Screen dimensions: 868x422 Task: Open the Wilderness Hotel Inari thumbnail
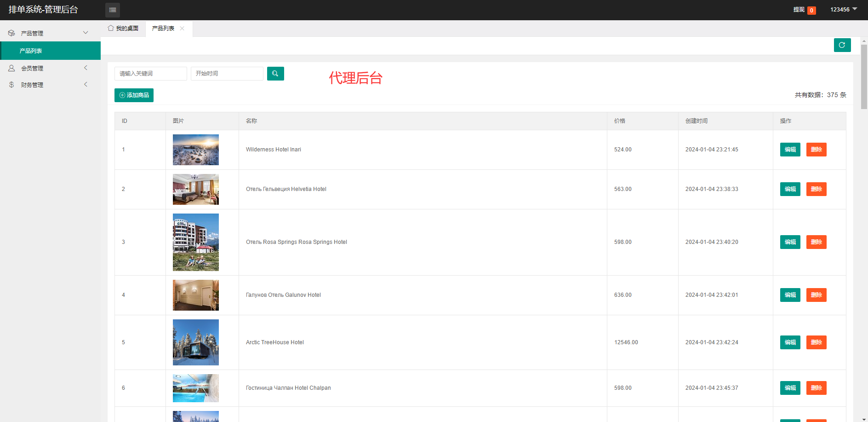(196, 150)
